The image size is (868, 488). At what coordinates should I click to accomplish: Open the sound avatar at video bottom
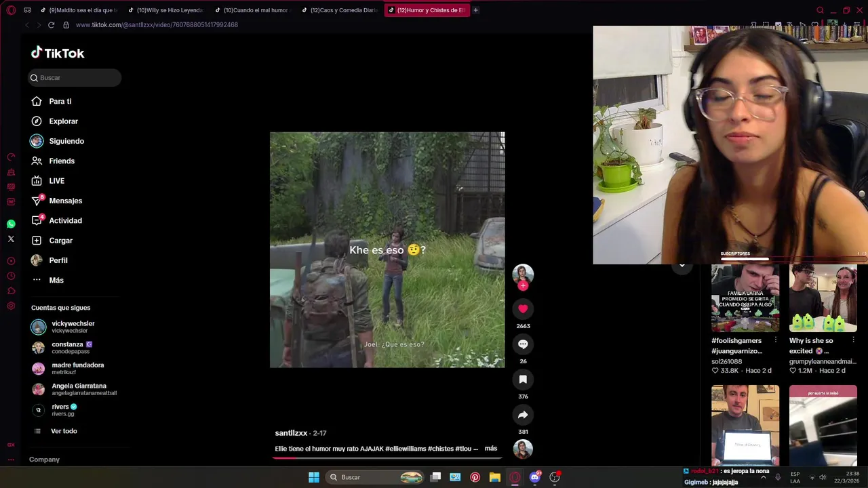523,449
